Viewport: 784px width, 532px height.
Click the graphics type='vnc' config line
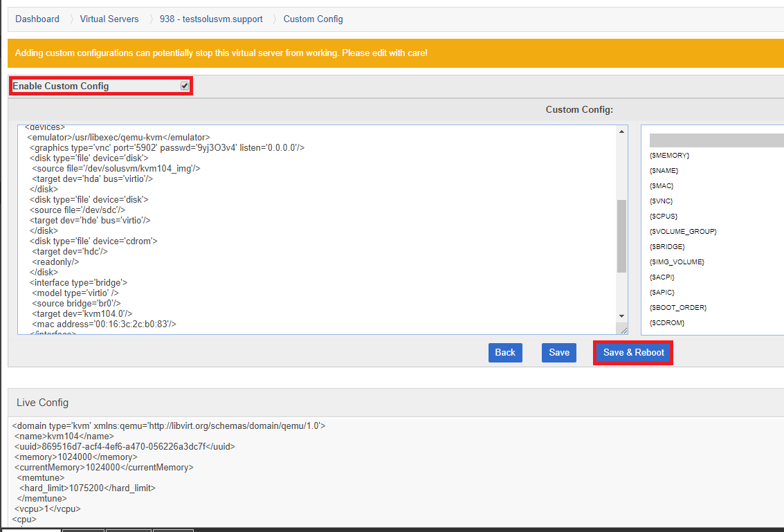pyautogui.click(x=167, y=148)
